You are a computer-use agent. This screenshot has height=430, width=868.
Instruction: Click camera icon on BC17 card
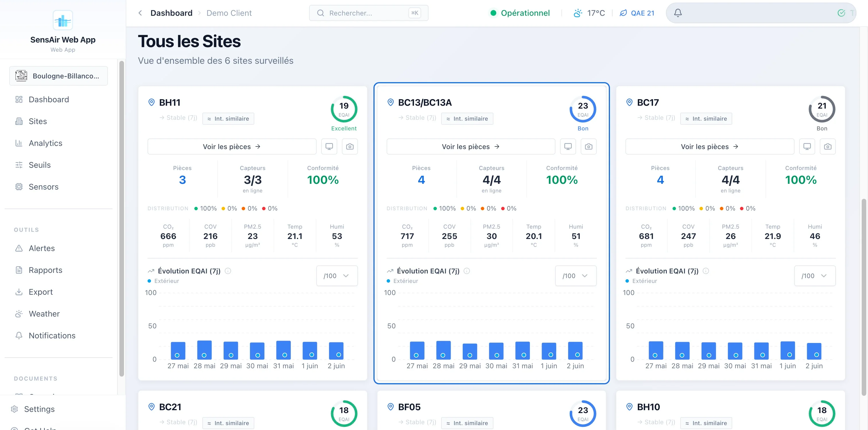(828, 146)
